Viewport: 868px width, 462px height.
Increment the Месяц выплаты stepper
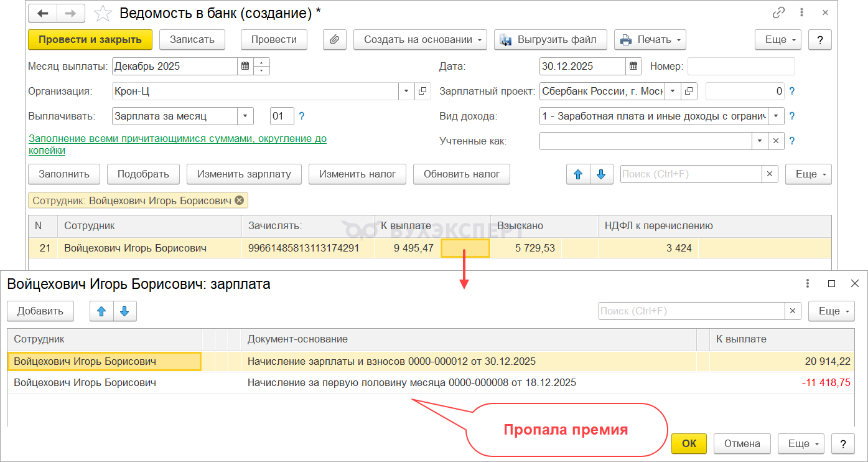point(262,62)
